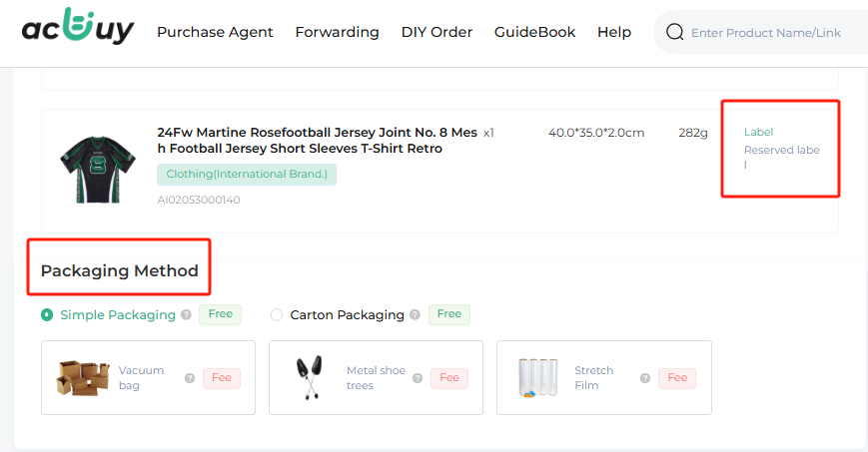Image resolution: width=868 pixels, height=452 pixels.
Task: Click the Clothing(International Brand.) tag
Action: (247, 175)
